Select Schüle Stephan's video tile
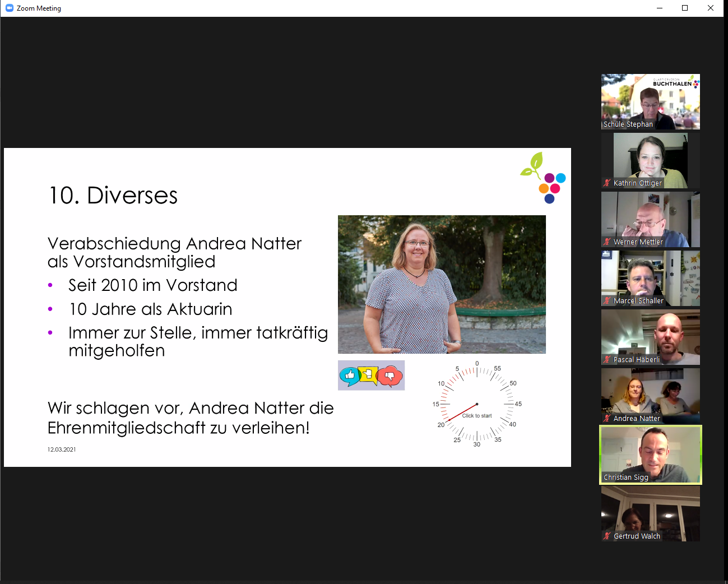728x584 pixels. tap(650, 101)
